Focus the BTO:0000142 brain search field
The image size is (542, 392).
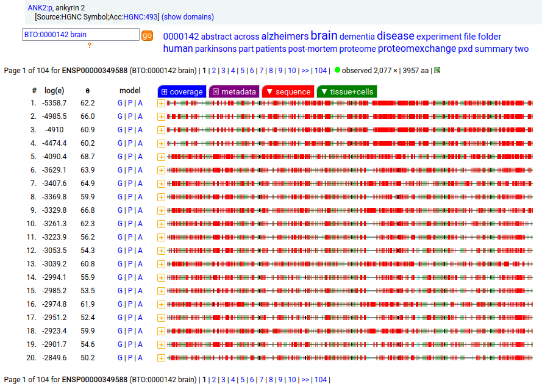click(x=81, y=35)
